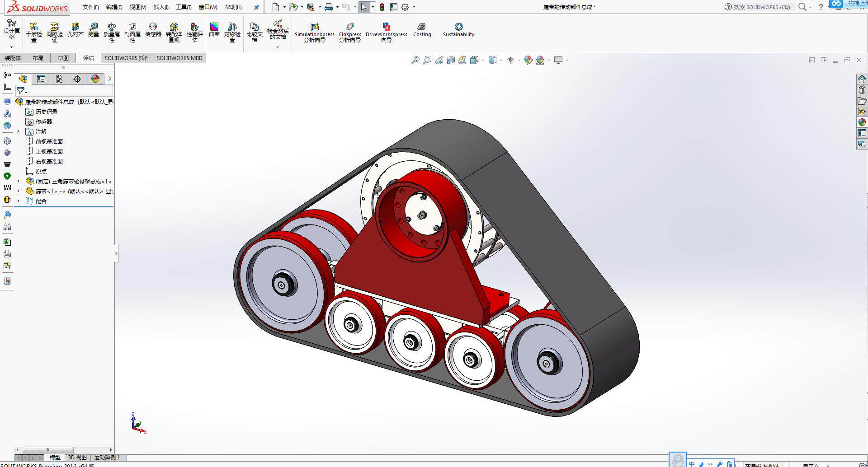Select the 前视基准面 plane
868x467 pixels.
[x=44, y=141]
